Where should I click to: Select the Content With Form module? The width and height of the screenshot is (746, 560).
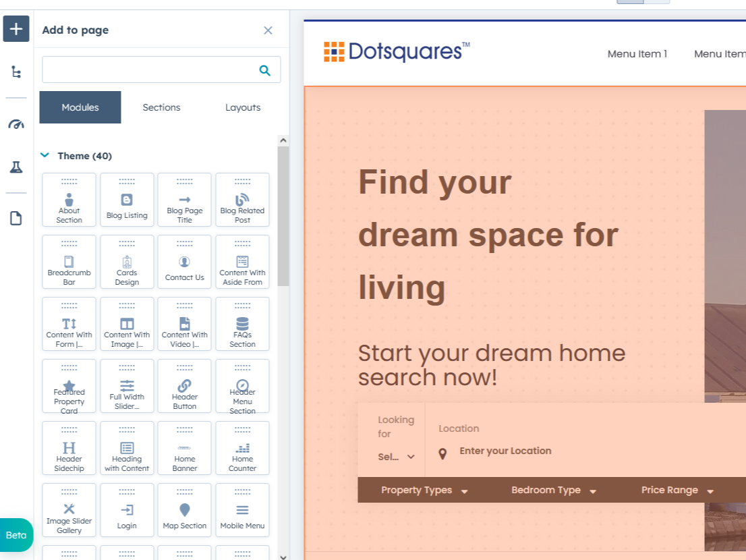click(x=69, y=324)
